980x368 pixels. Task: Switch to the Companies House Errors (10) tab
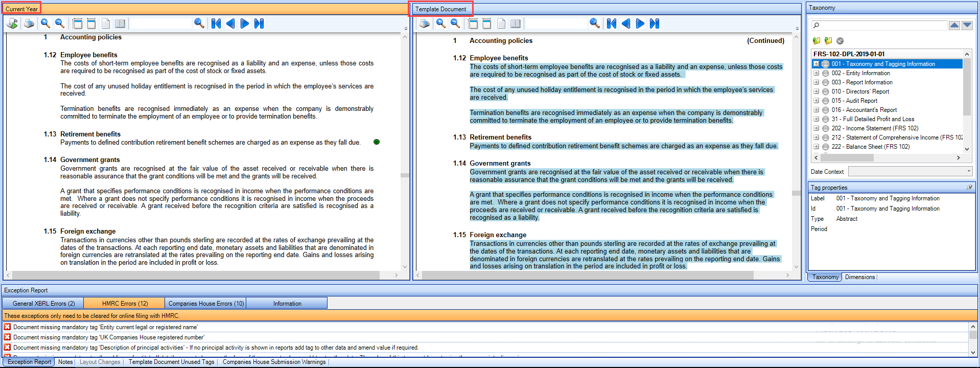206,304
